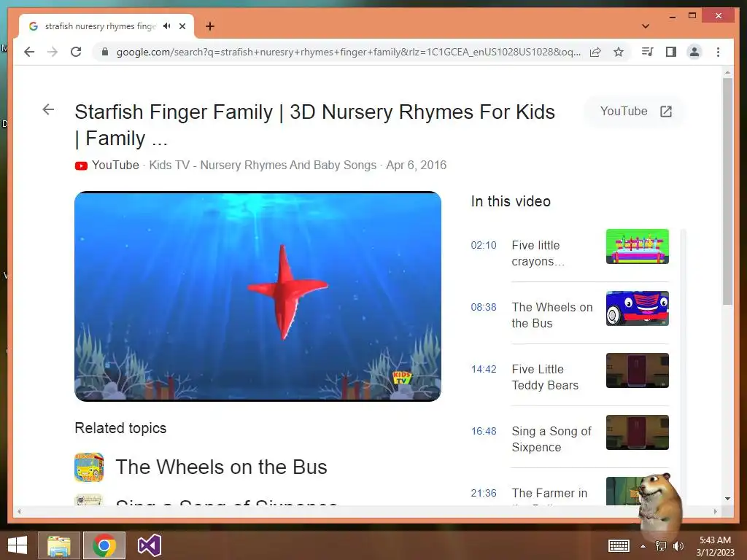The image size is (747, 560).
Task: Play the Starfish Finger Family video
Action: tap(258, 296)
